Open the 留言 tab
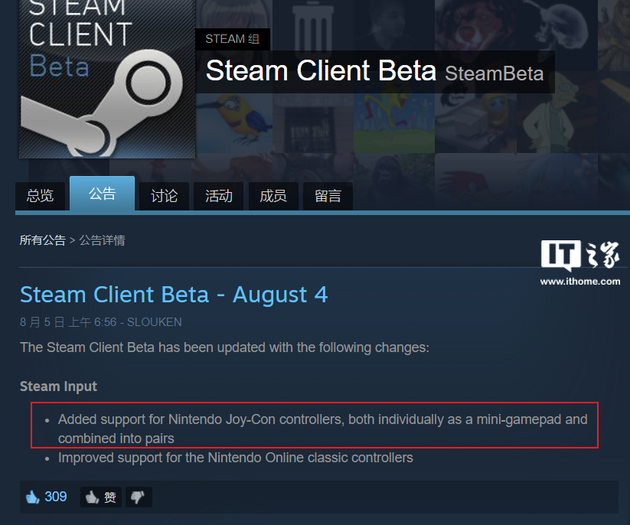This screenshot has height=525, width=630. (327, 196)
